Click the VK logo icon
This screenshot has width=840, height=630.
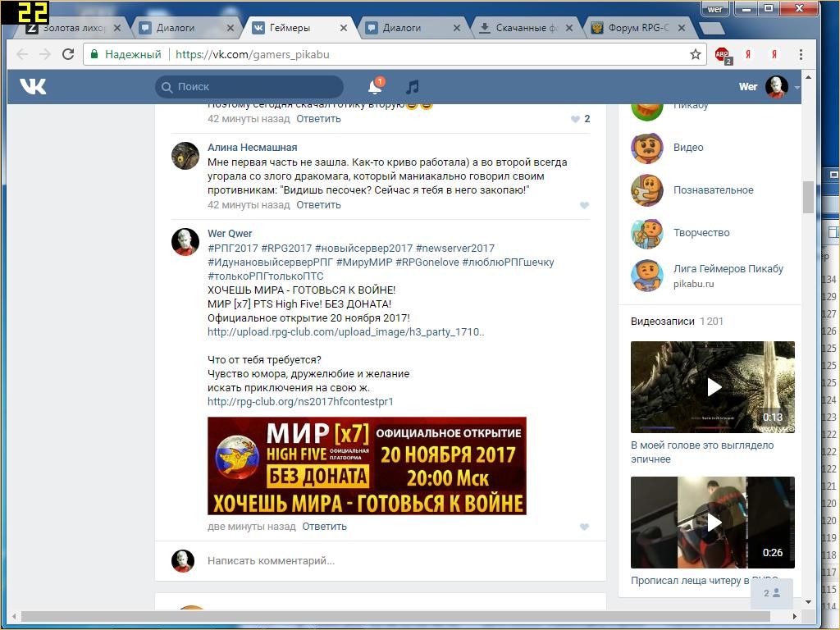point(33,86)
